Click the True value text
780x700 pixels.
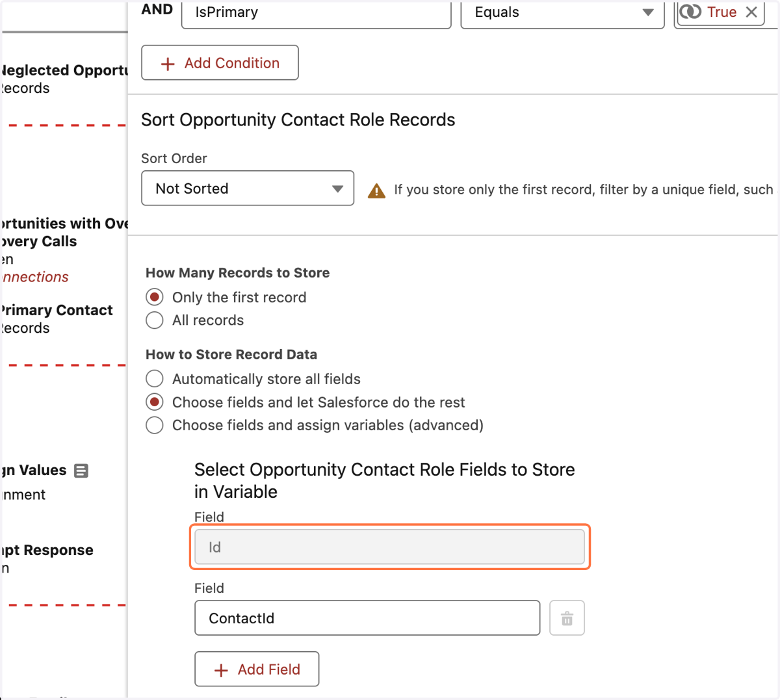pyautogui.click(x=721, y=12)
